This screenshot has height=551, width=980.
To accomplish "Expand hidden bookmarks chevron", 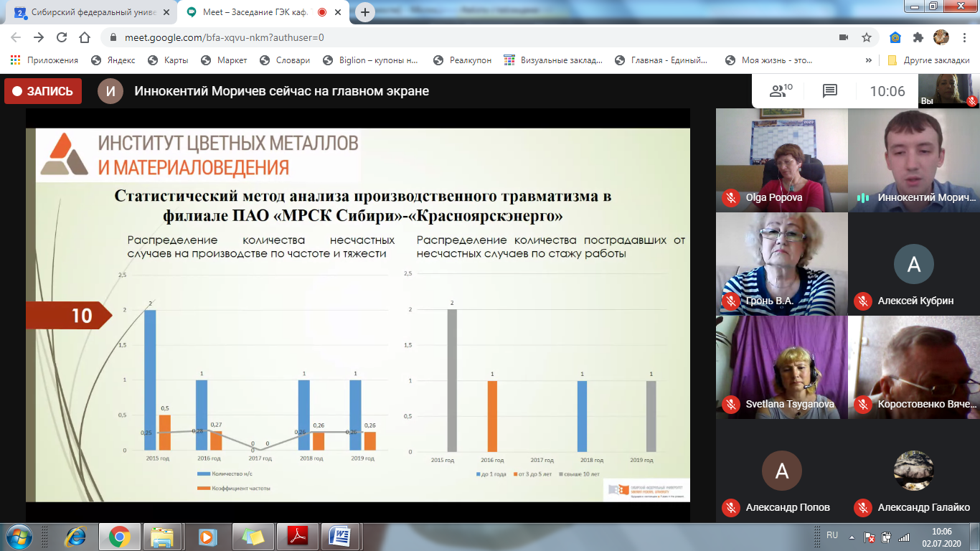I will click(x=869, y=60).
